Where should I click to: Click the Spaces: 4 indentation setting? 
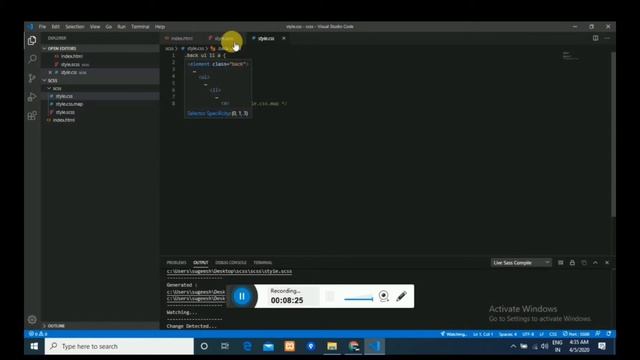508,334
